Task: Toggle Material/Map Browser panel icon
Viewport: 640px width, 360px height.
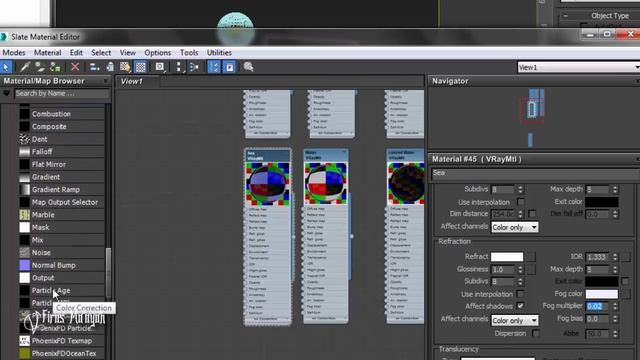Action: (x=214, y=67)
